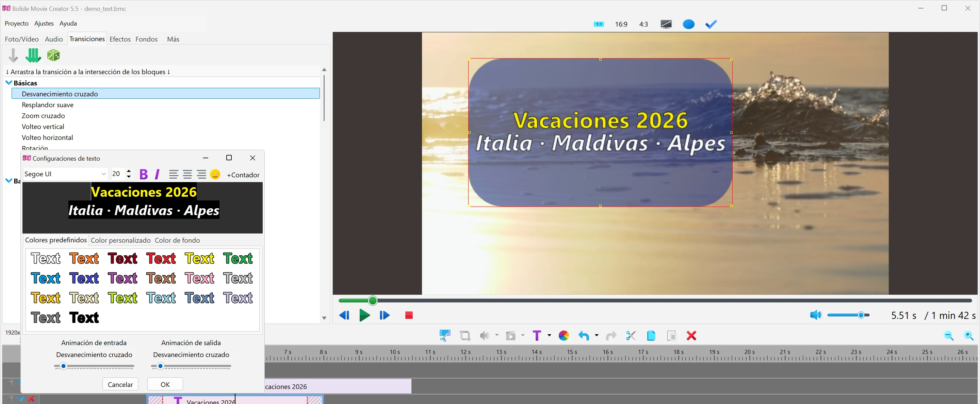Switch preview to 4:3 aspect ratio
Screen dimensions: 980x404
(643, 24)
